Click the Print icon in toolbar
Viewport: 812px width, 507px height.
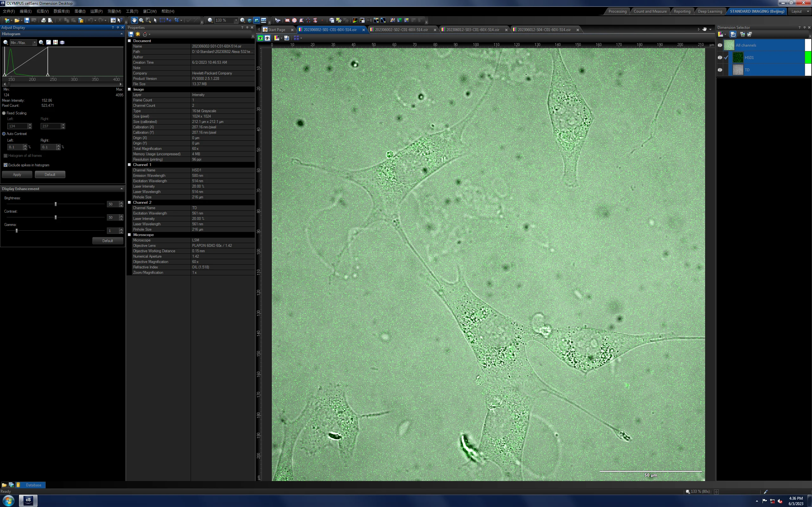coord(43,20)
